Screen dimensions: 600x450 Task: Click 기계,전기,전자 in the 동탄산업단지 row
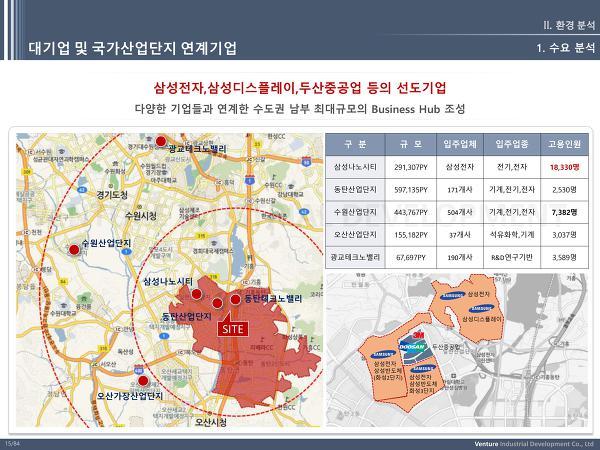(x=512, y=189)
